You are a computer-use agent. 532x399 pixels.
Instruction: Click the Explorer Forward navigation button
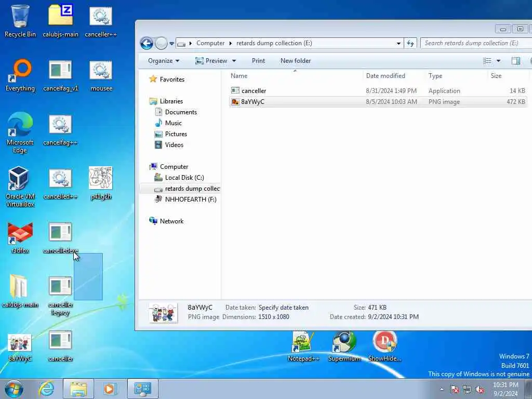click(161, 43)
